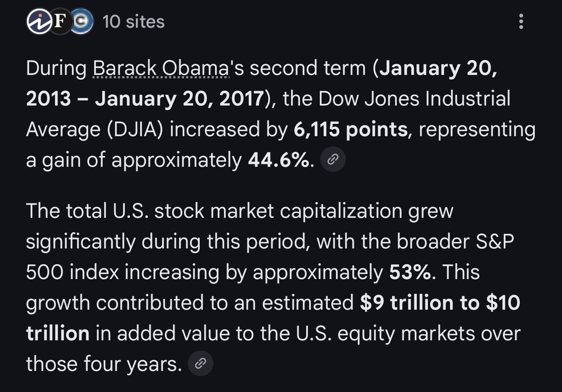Open the three-dot more options menu

point(521,22)
